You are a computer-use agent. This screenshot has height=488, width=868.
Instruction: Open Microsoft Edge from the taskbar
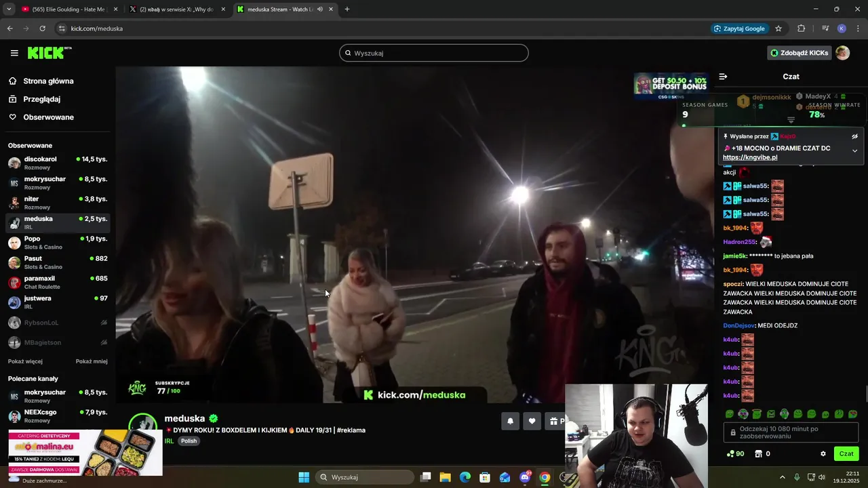pyautogui.click(x=465, y=477)
